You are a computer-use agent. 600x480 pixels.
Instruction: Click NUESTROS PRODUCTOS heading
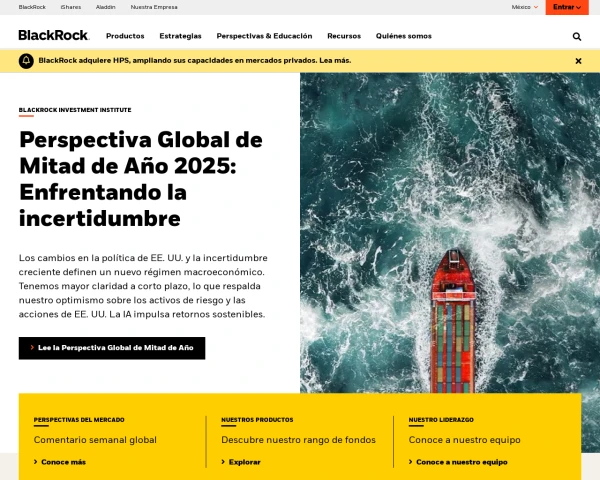[x=257, y=420]
